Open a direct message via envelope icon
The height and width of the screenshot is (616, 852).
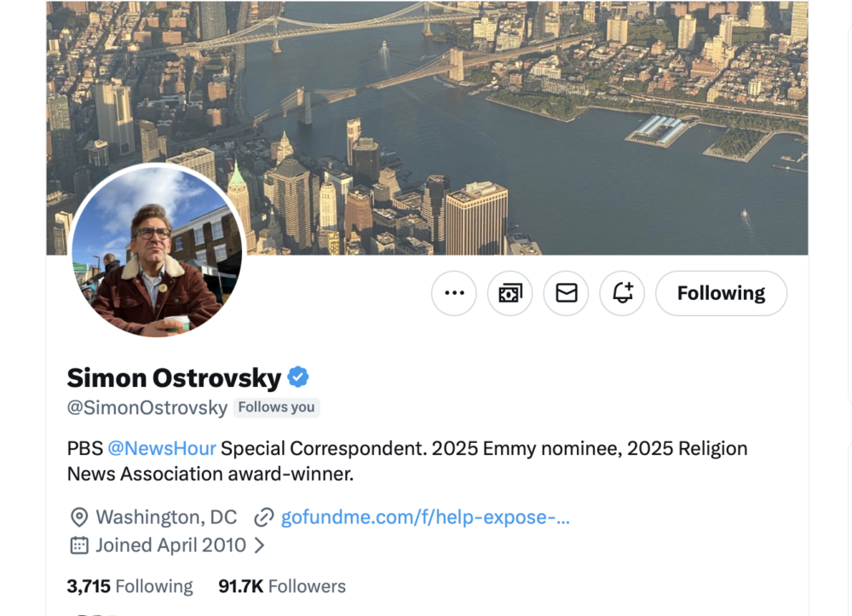(567, 293)
